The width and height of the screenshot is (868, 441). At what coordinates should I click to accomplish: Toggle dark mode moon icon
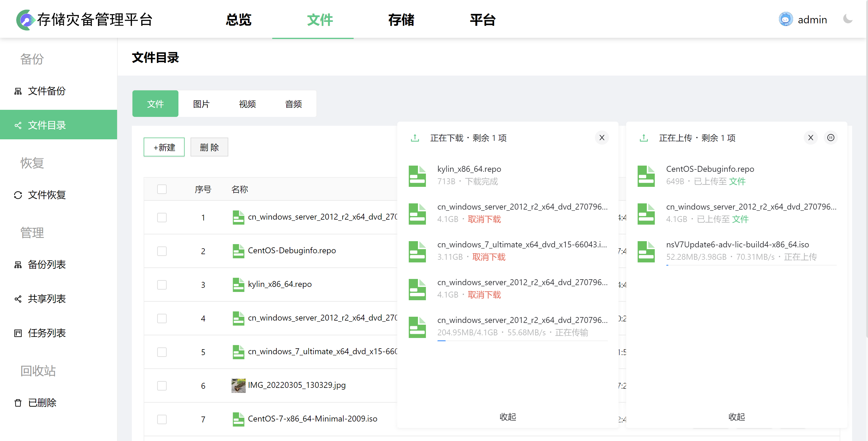[x=847, y=19]
